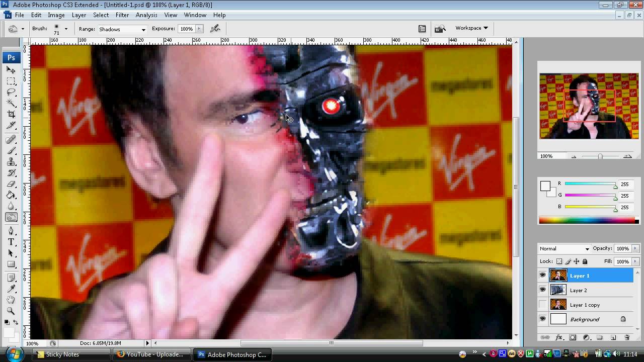Open the Workspace dropdown
Viewport: 644px width, 362px height.
471,28
